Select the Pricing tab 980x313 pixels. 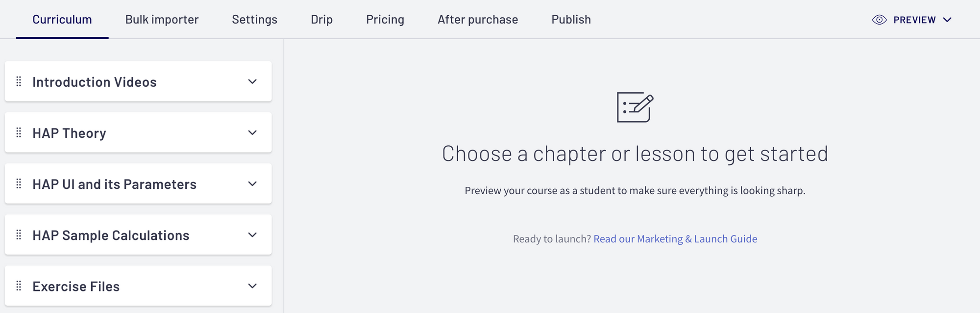tap(385, 20)
